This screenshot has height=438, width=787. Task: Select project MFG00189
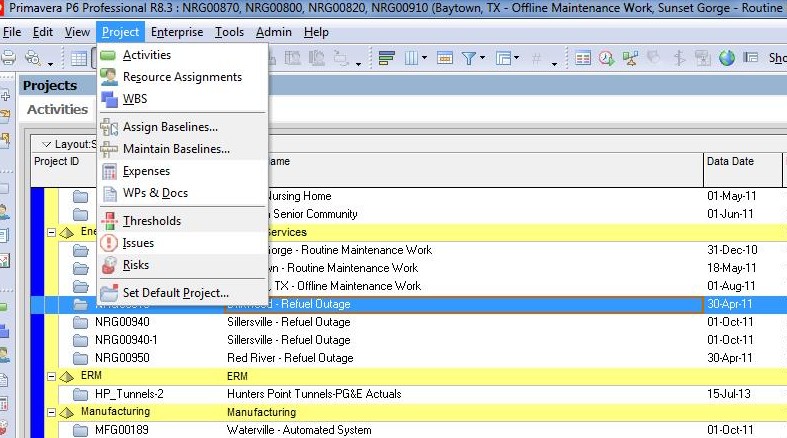click(122, 430)
